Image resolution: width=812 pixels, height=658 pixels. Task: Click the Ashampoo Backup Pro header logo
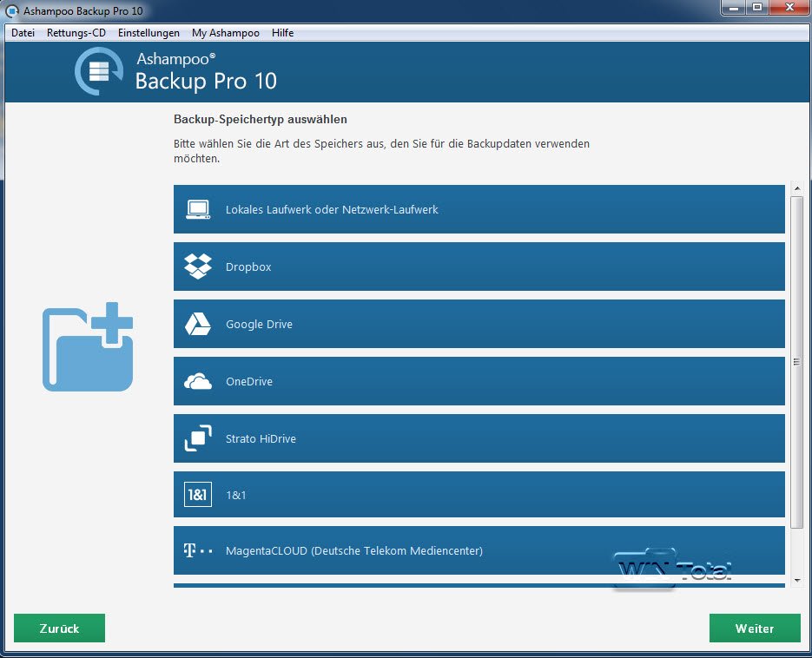coord(98,71)
